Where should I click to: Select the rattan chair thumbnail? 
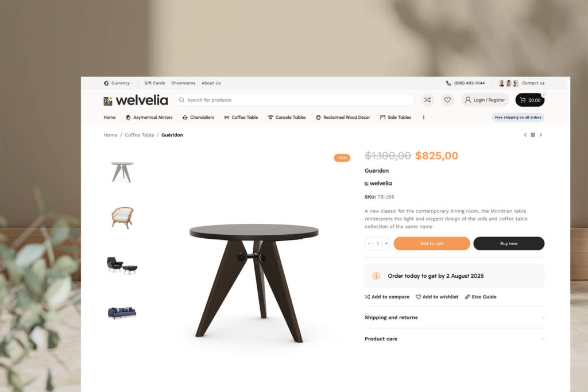point(122,218)
